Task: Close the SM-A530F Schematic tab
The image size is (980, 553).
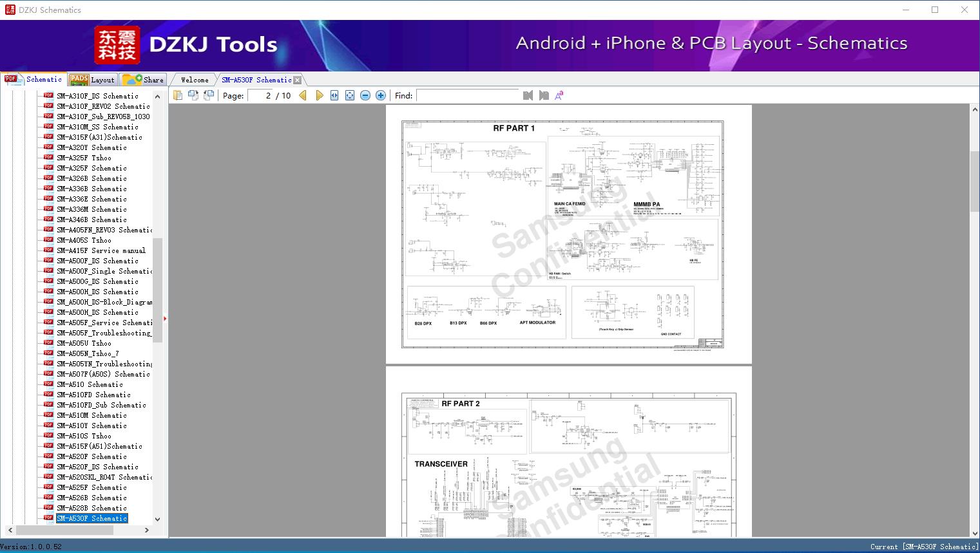Action: point(297,80)
